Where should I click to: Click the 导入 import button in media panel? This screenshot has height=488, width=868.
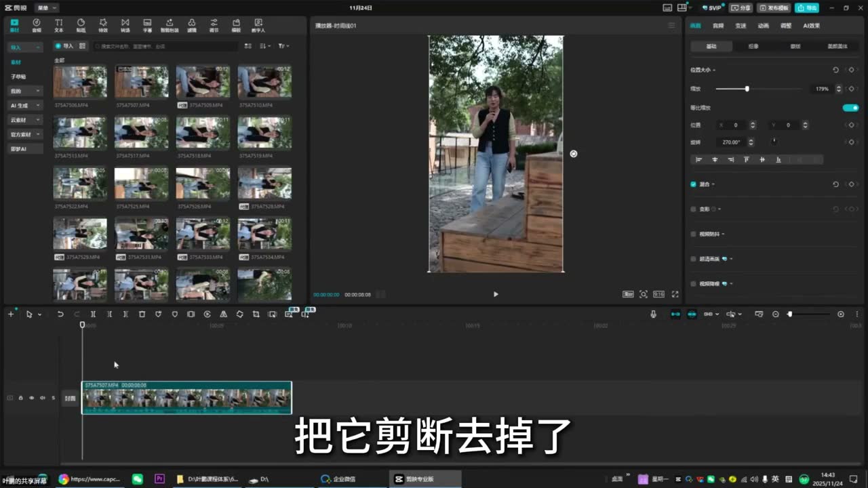pos(64,46)
